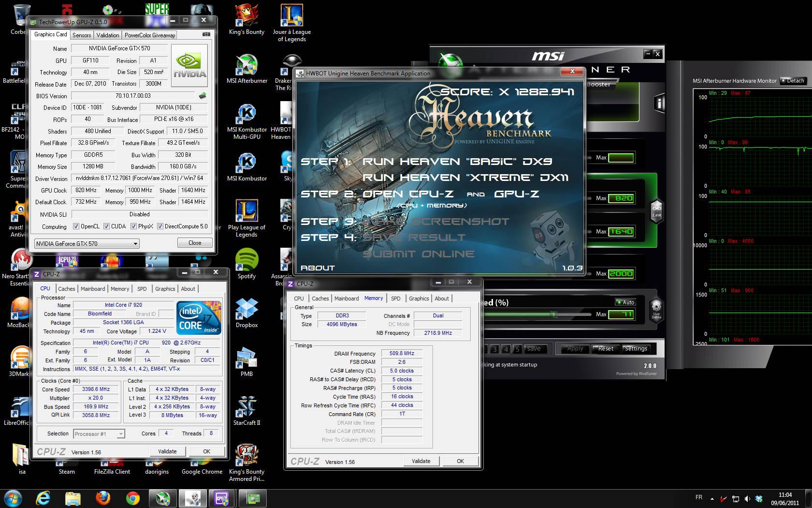The height and width of the screenshot is (508, 812).
Task: Click the Afterburner Apply button
Action: (x=575, y=348)
